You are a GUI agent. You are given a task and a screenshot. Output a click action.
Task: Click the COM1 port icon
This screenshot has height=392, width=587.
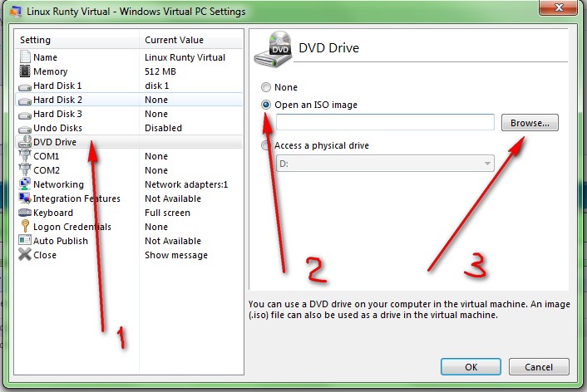coord(25,155)
